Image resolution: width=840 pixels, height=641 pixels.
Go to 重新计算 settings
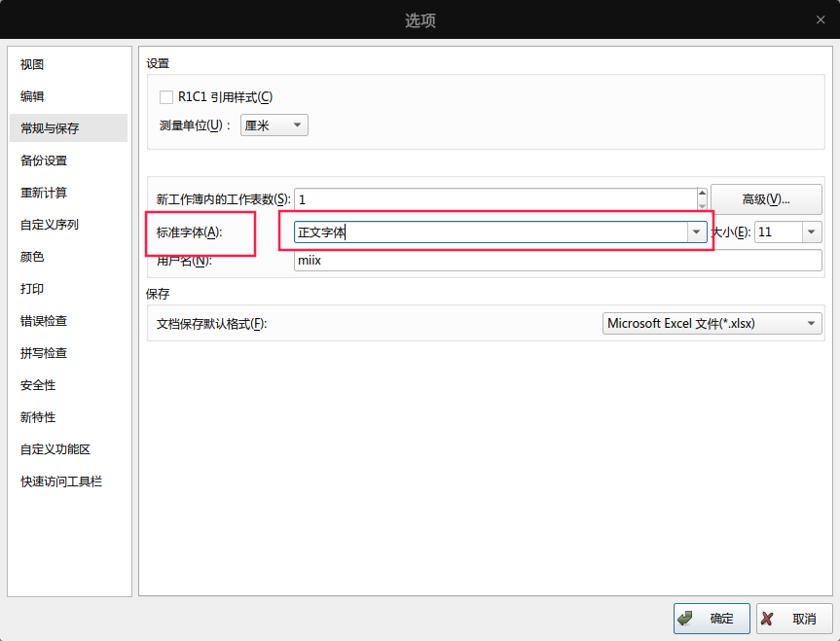(x=44, y=193)
